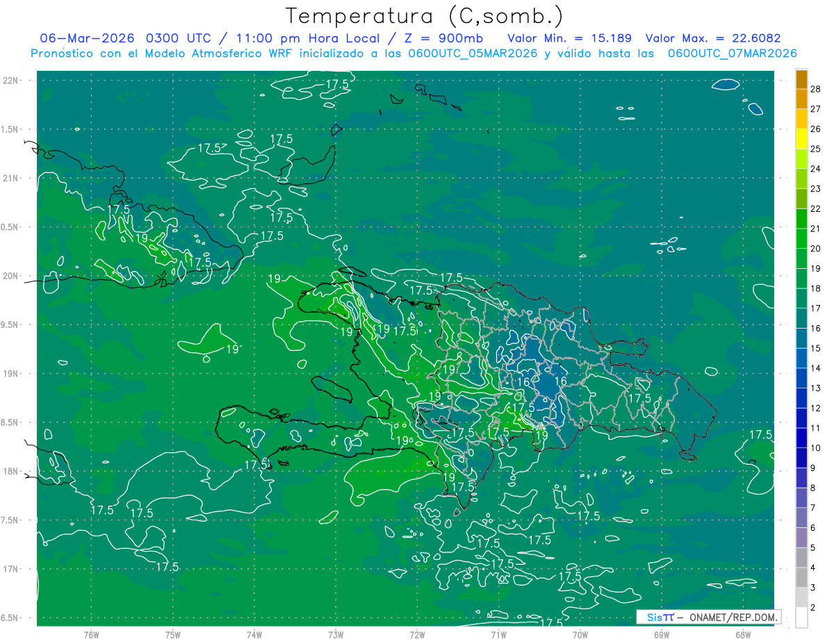The image size is (834, 644).
Task: Pick the yellow color bar segment between 25 and 26
Action: tap(801, 138)
